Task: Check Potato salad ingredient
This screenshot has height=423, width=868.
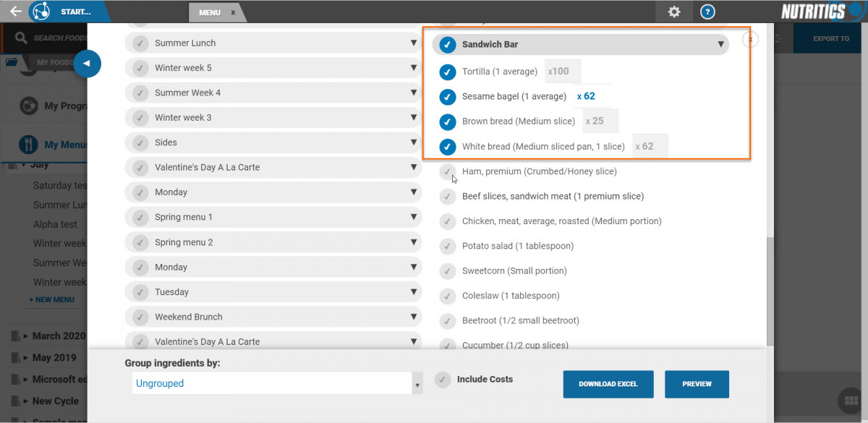Action: pos(448,246)
